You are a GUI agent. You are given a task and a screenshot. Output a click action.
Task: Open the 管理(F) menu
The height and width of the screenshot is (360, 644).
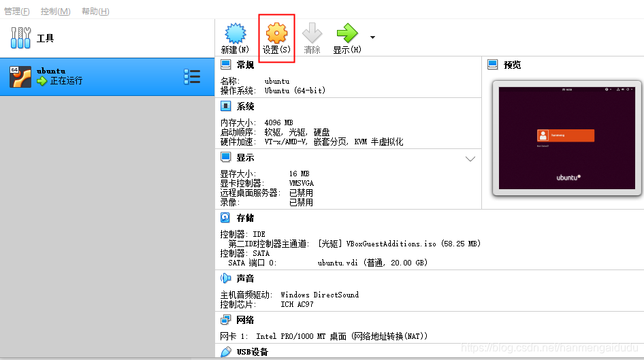click(x=17, y=11)
